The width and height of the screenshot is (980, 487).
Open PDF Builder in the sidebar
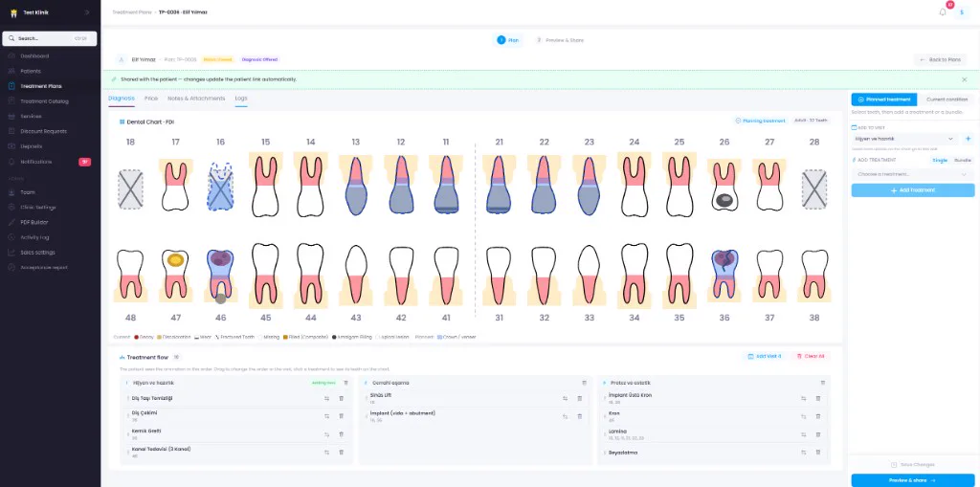(50, 222)
